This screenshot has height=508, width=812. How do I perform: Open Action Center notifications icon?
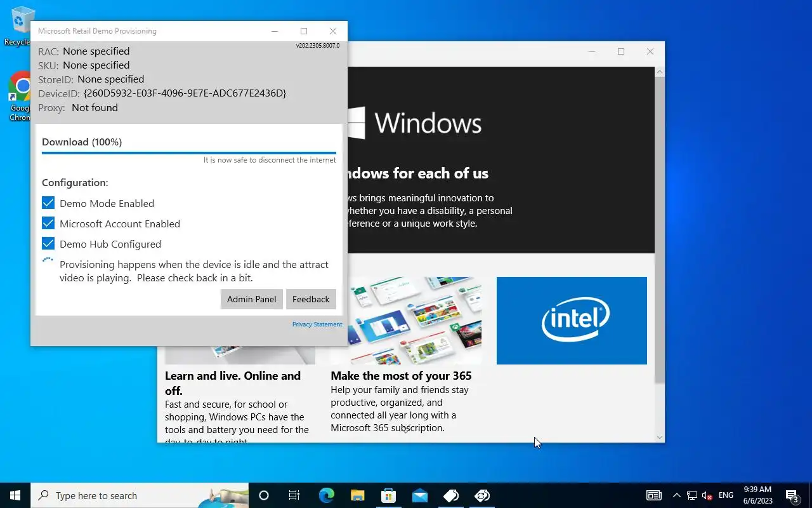click(x=792, y=495)
